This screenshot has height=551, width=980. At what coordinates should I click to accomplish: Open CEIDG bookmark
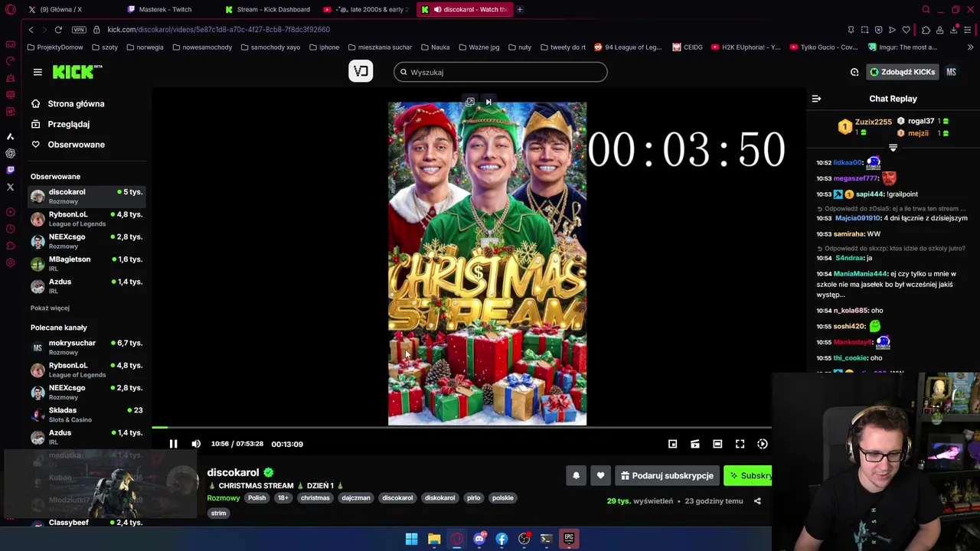pyautogui.click(x=688, y=47)
